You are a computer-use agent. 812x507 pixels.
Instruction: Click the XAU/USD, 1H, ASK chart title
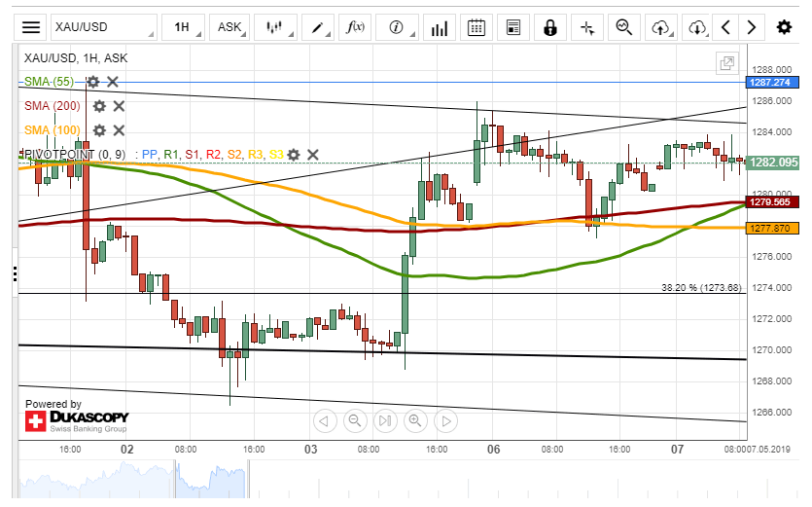[x=76, y=58]
